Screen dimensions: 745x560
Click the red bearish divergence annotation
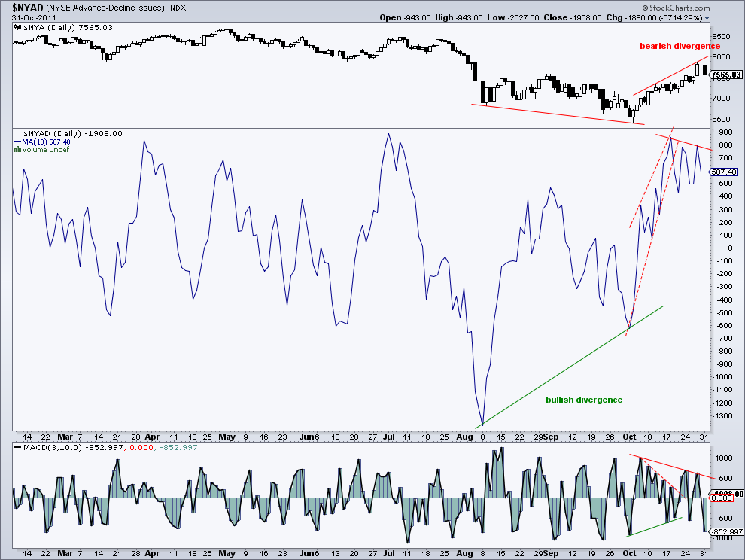coord(680,46)
